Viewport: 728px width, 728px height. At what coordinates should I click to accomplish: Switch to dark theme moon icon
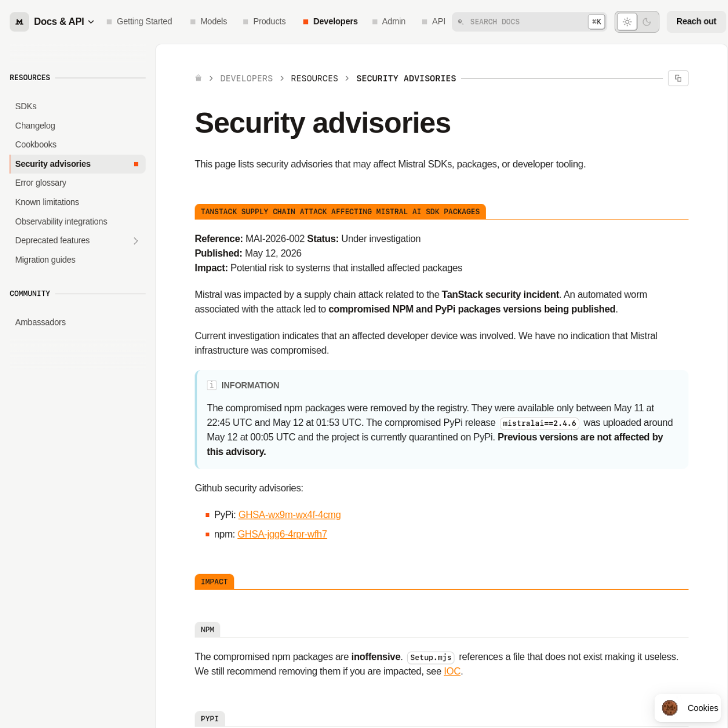tap(647, 22)
